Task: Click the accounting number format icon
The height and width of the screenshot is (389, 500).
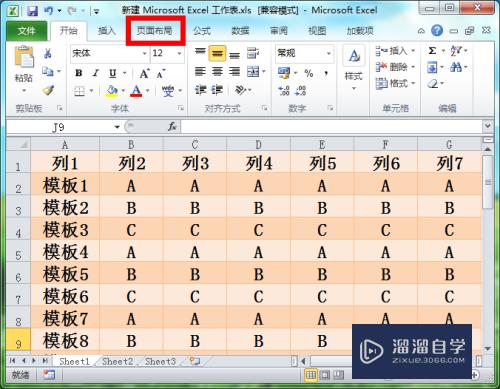Action: [x=284, y=73]
